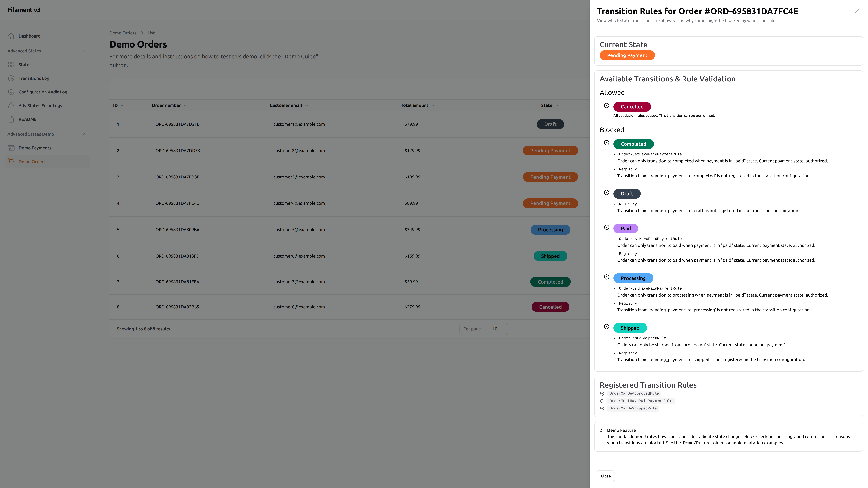Click the Configuration Audit Log shield icon

11,92
